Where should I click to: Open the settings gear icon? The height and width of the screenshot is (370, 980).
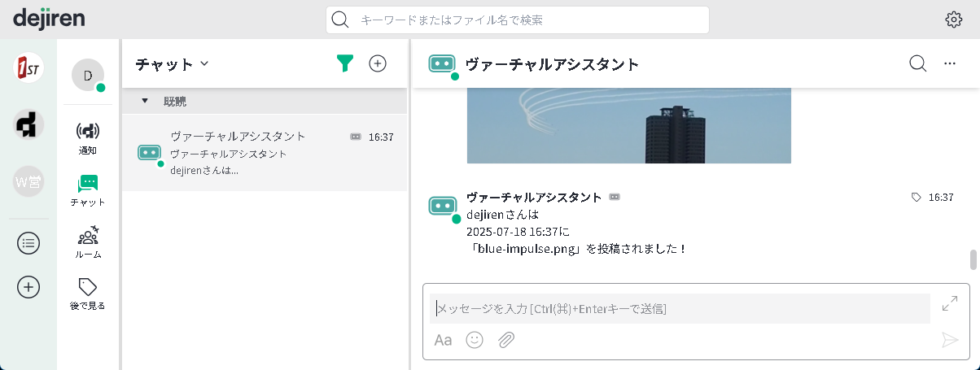click(953, 20)
